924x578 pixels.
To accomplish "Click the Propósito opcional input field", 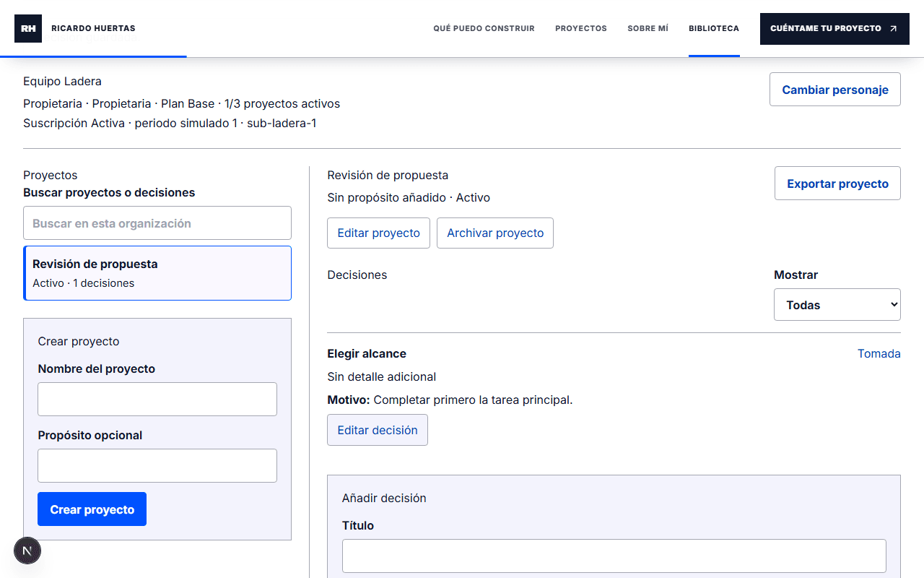I will pyautogui.click(x=157, y=466).
